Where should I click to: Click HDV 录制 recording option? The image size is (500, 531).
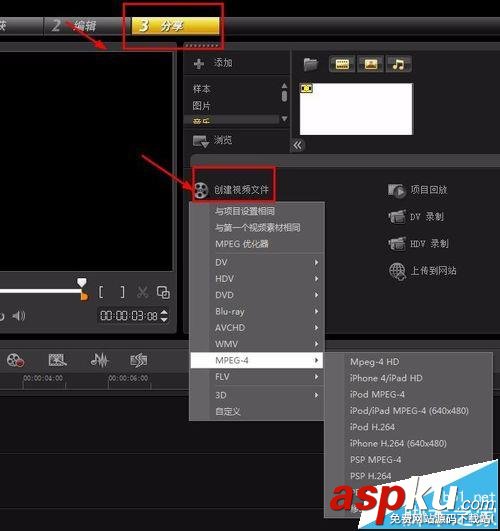(419, 243)
